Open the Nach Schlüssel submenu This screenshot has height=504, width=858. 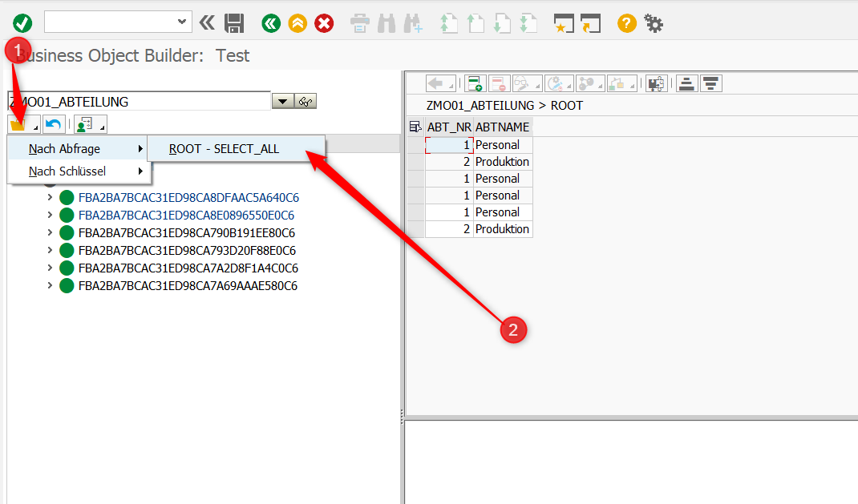pyautogui.click(x=79, y=171)
